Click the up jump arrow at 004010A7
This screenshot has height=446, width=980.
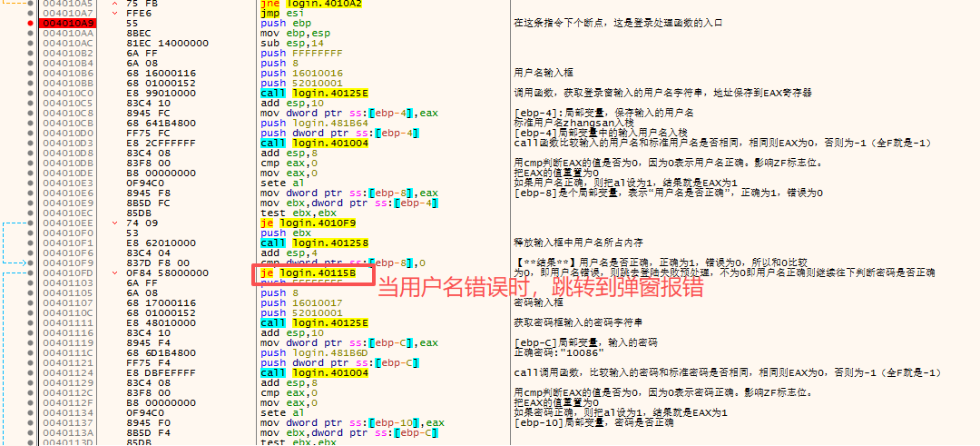tap(113, 13)
